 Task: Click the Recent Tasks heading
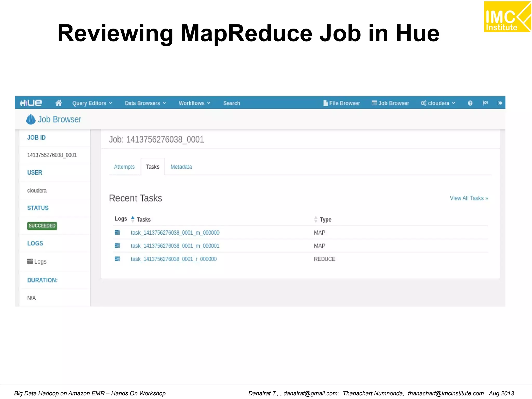point(135,198)
